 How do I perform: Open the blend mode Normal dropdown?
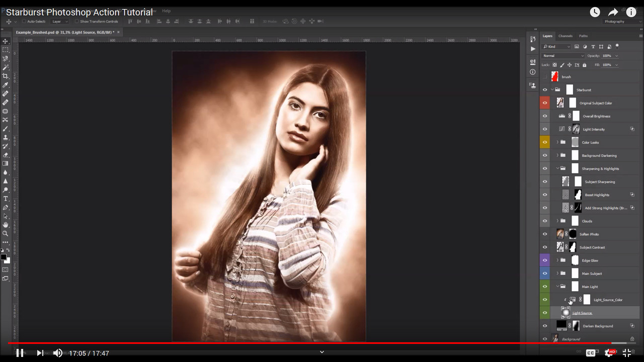(x=563, y=56)
